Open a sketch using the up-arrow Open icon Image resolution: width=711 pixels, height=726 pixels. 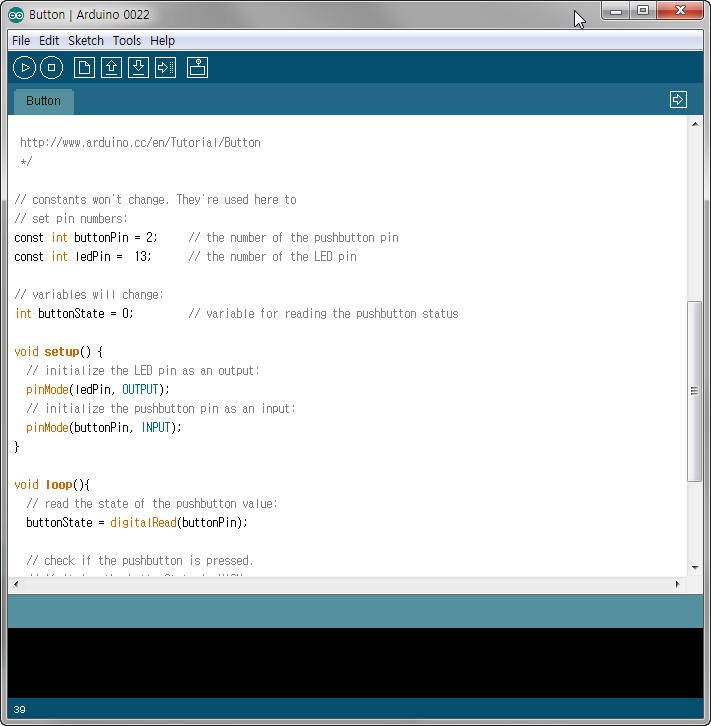[x=111, y=68]
